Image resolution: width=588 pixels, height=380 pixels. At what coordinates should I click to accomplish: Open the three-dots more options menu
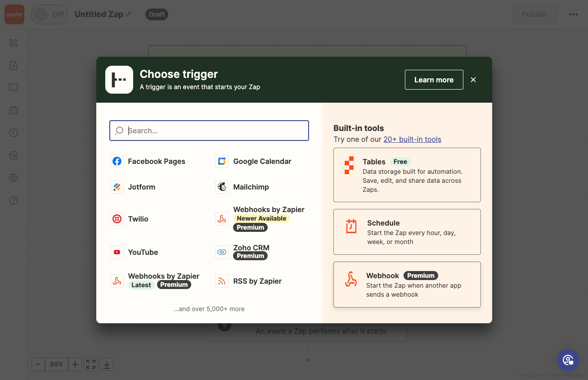[x=573, y=14]
